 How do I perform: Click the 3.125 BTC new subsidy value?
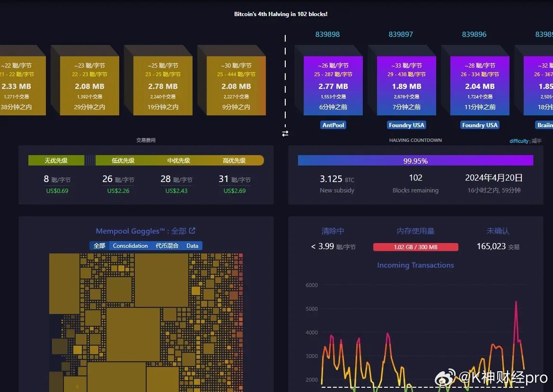click(337, 179)
